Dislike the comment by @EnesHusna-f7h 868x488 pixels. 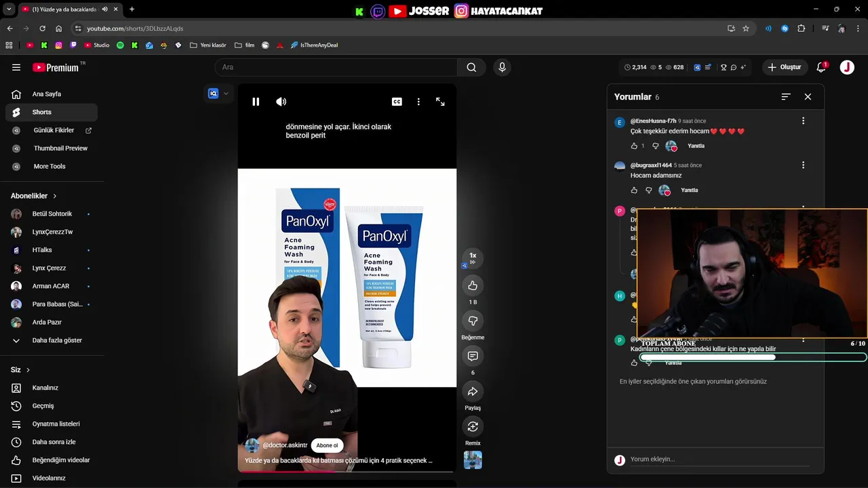655,146
